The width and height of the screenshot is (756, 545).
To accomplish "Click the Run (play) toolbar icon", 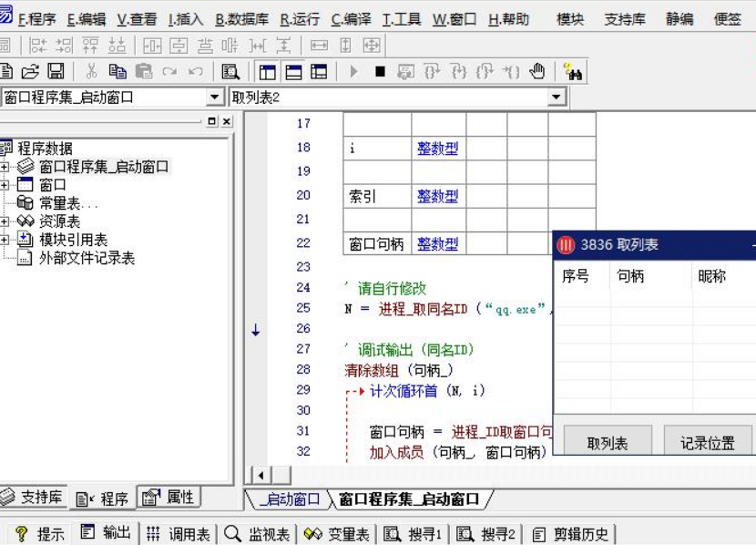I will tap(354, 72).
